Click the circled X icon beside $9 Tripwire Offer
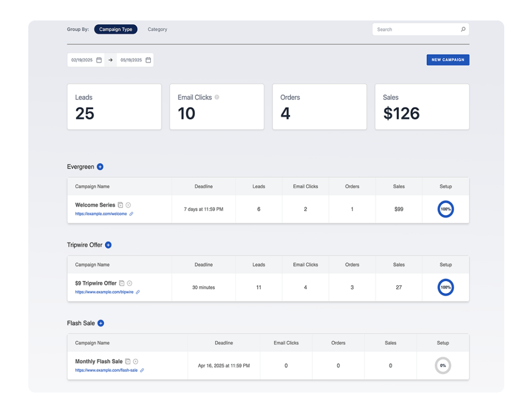The width and height of the screenshot is (532, 413). [129, 283]
